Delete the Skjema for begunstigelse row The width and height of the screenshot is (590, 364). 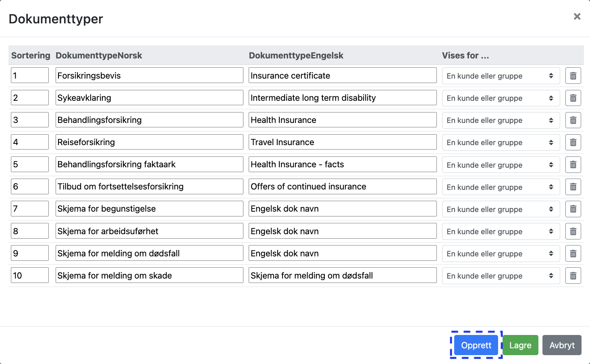(x=573, y=209)
